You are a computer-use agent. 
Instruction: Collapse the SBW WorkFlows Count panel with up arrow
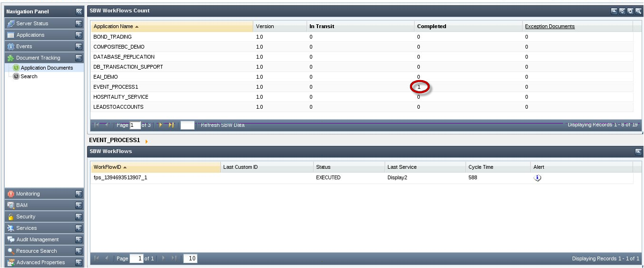tap(614, 11)
